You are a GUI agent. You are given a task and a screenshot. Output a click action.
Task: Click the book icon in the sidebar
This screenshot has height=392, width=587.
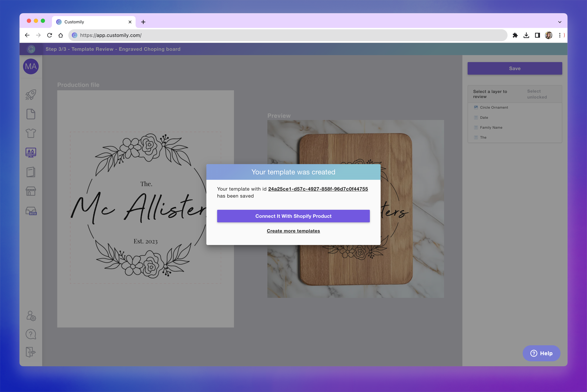click(x=31, y=172)
